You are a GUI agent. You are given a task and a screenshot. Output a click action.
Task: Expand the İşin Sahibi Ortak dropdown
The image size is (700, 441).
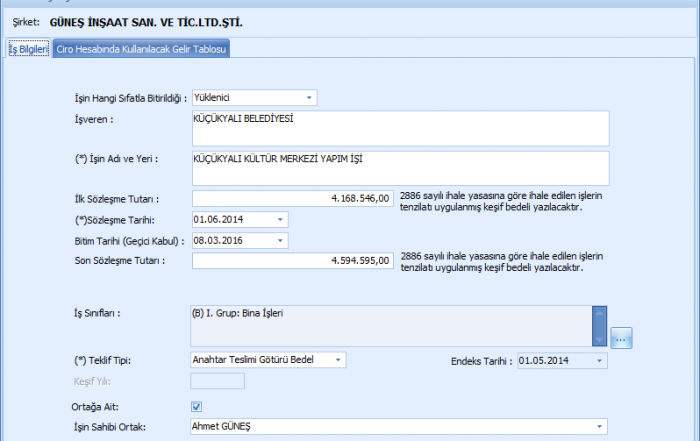(599, 427)
